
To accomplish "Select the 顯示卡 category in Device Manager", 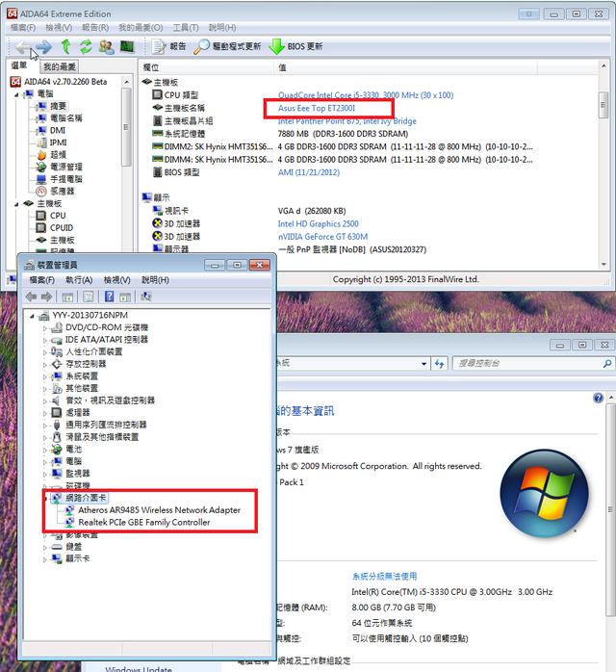I will pos(77,558).
